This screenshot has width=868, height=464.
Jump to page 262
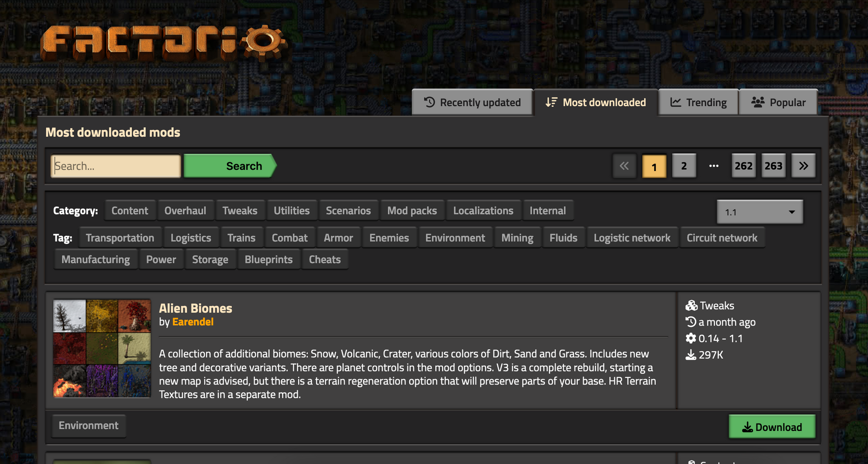point(743,166)
